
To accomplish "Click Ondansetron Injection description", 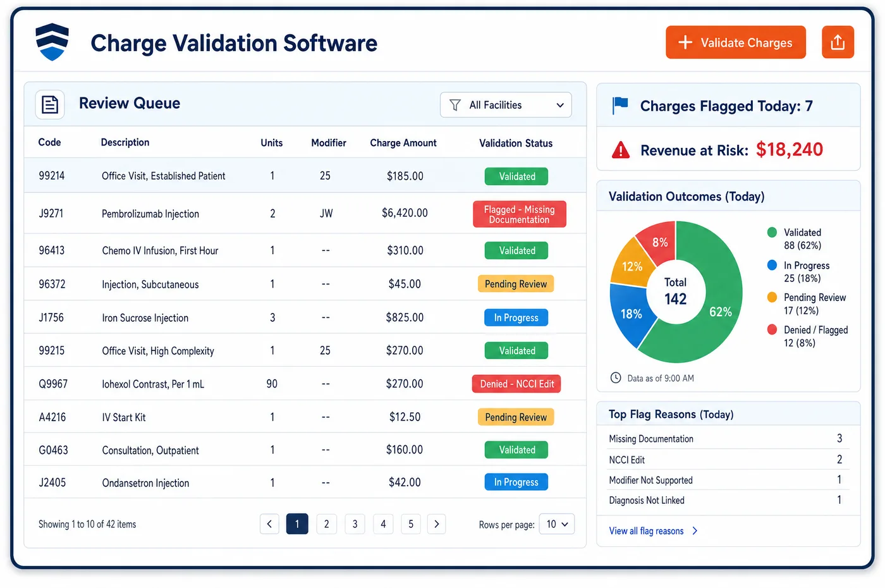I will [x=145, y=483].
